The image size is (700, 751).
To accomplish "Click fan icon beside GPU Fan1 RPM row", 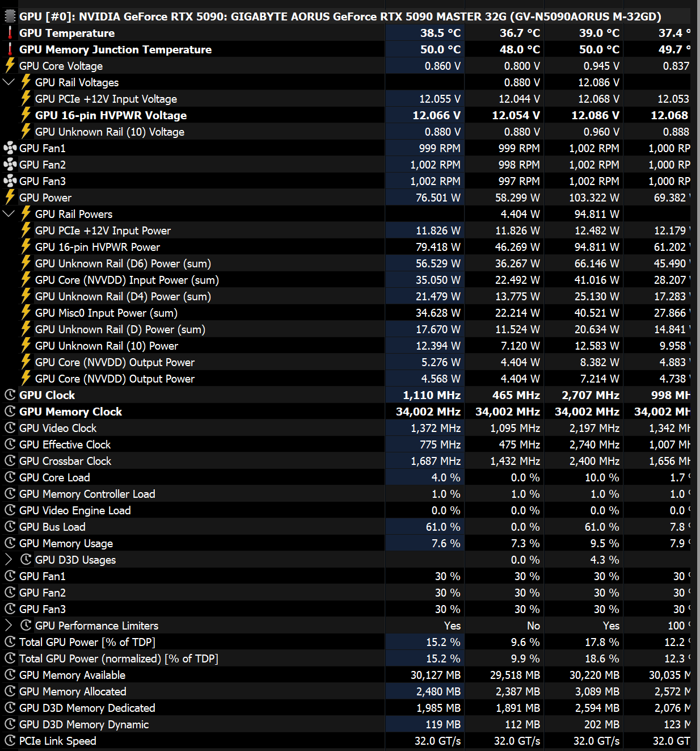I will coord(10,148).
